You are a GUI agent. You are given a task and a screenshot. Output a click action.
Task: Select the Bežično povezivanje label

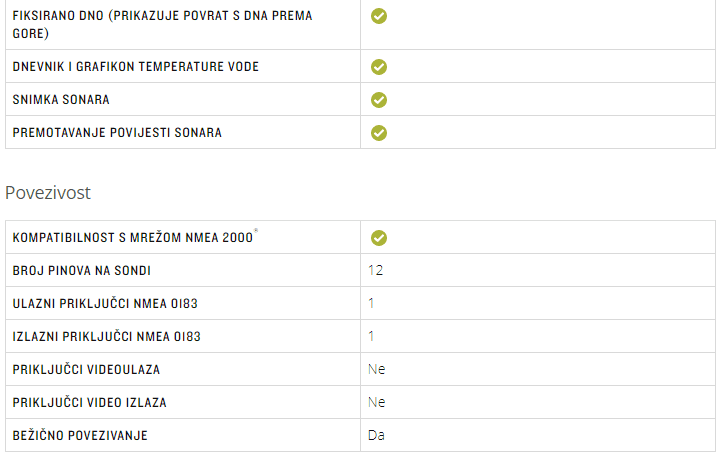coord(80,435)
